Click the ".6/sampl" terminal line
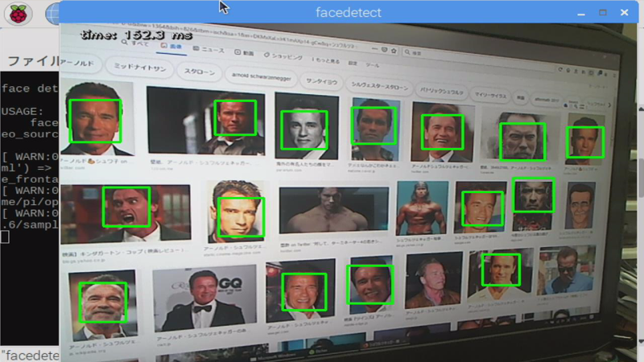This screenshot has width=644, height=362. click(x=30, y=225)
